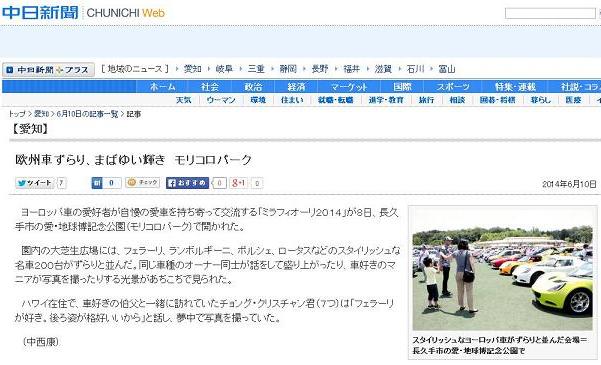Open the 富山 regional news link
The image size is (601, 365).
447,69
